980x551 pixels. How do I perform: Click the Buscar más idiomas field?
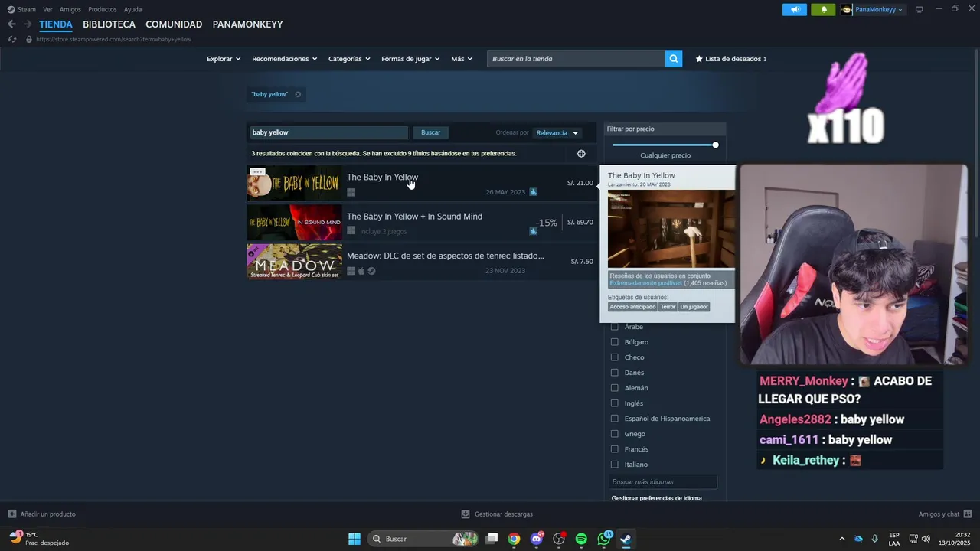pyautogui.click(x=663, y=482)
